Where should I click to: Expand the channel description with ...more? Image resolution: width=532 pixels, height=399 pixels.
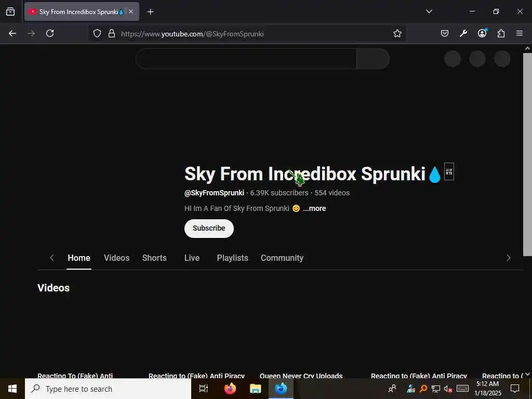tap(314, 208)
